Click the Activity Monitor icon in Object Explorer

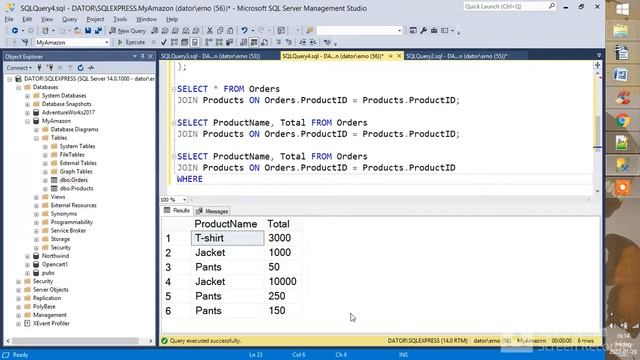pos(91,68)
